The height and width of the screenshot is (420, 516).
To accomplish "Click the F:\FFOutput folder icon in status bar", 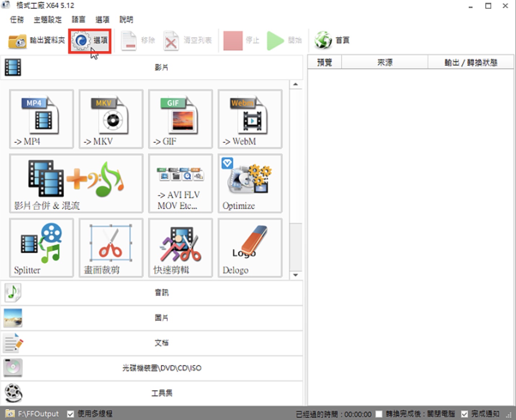I will [10, 414].
